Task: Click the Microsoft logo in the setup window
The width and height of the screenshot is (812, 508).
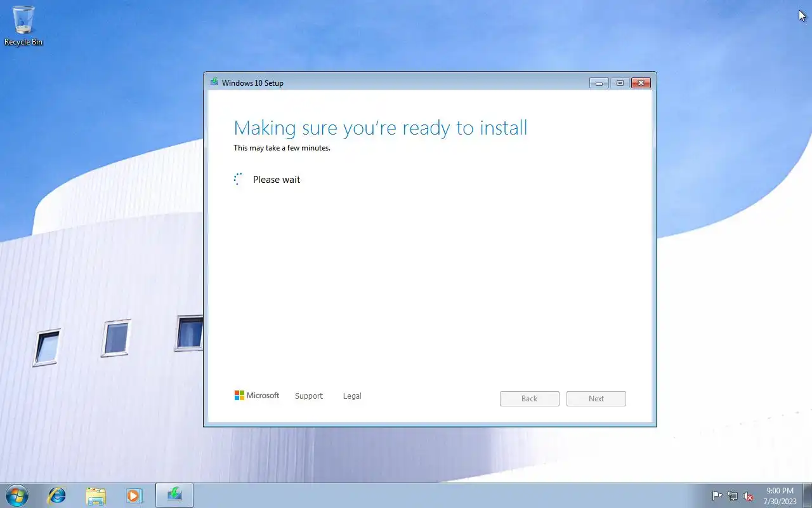Action: point(257,396)
